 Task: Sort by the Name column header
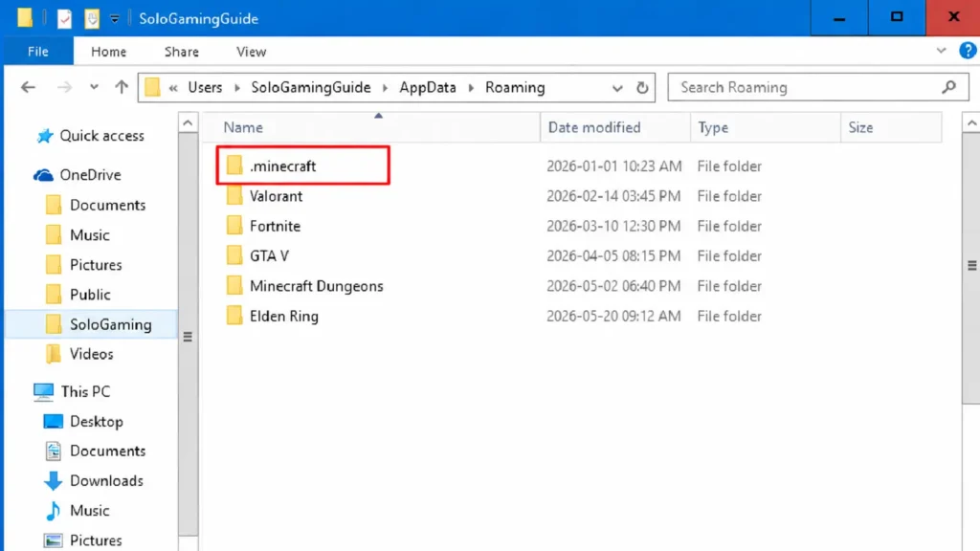[372, 127]
